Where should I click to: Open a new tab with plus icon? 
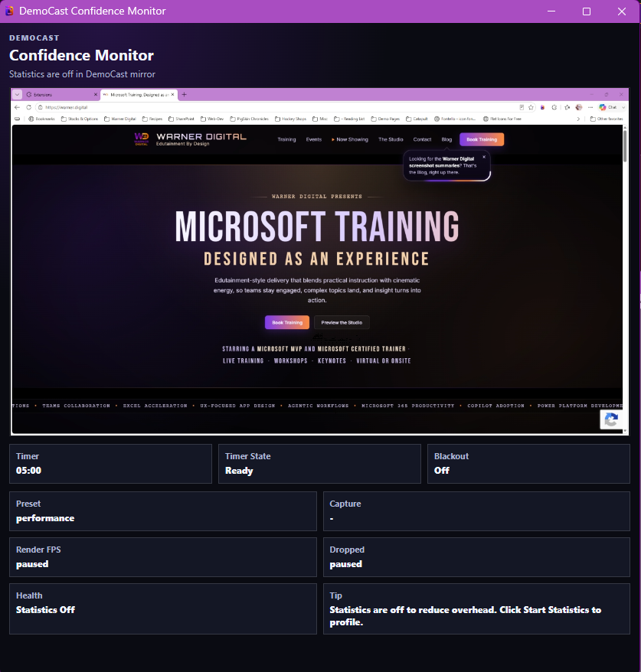[x=185, y=94]
